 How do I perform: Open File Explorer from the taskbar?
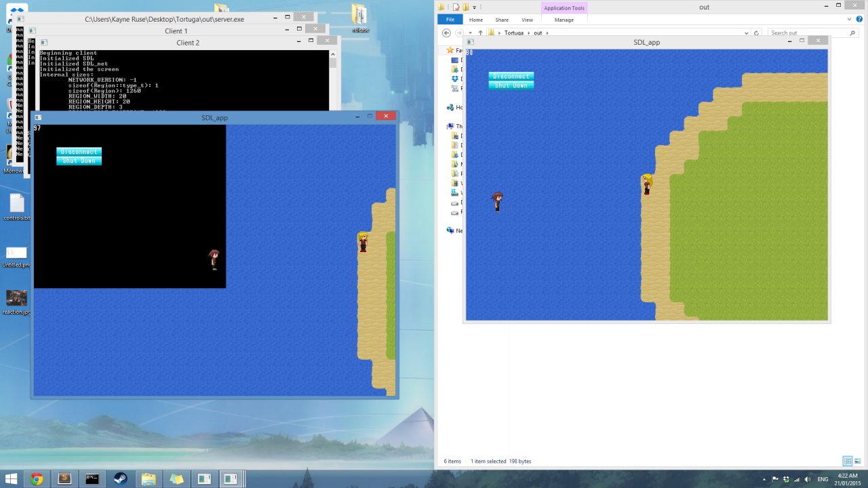[149, 479]
